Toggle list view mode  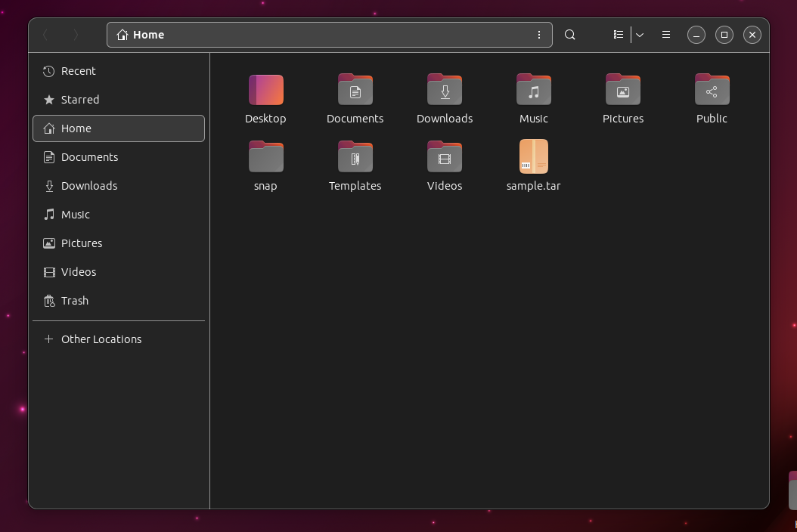click(618, 35)
